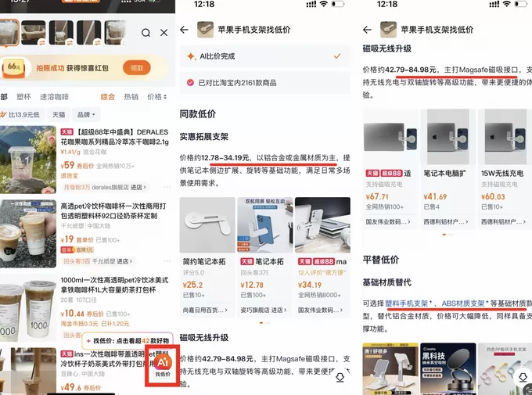Sort results by 热销
Viewport: 532px width, 395px height.
pyautogui.click(x=131, y=97)
